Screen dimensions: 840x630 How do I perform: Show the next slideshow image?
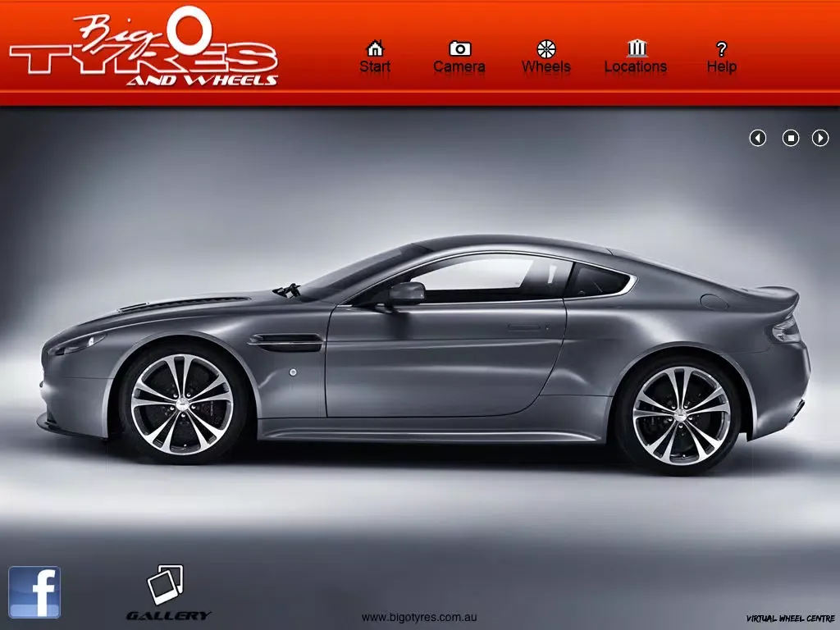tap(820, 138)
